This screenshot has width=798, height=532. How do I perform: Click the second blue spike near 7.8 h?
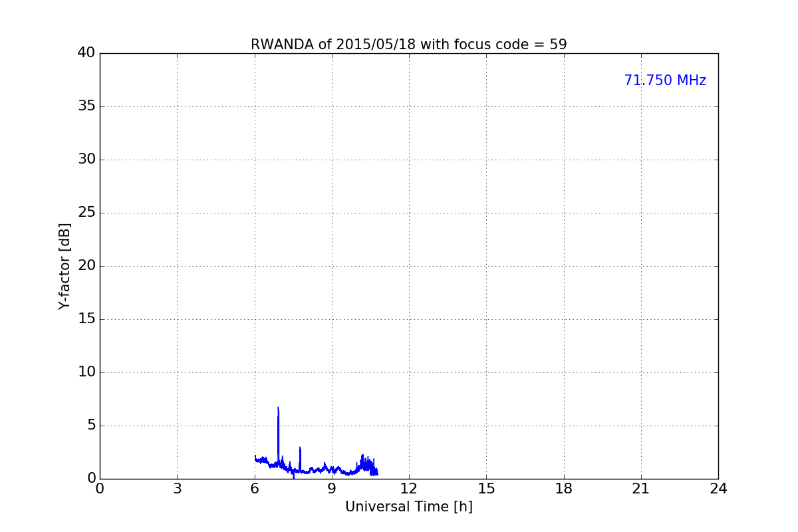coord(300,459)
